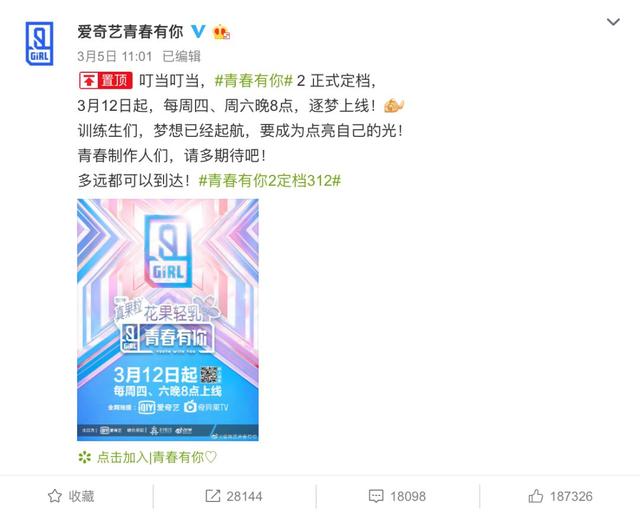Join the 点击加入|青春有你 super topic
640x515 pixels.
[157, 457]
